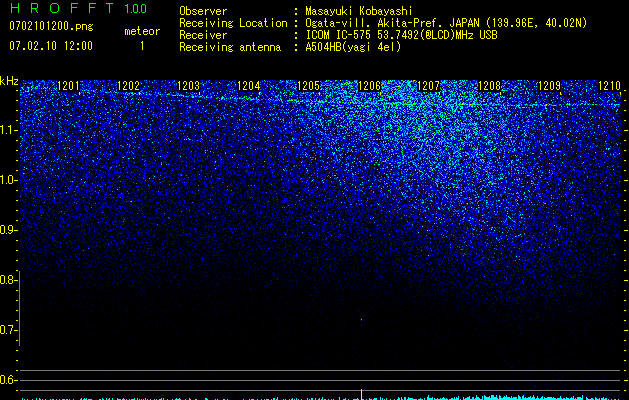Click the 1206 time marker
The width and height of the screenshot is (629, 400).
[369, 86]
